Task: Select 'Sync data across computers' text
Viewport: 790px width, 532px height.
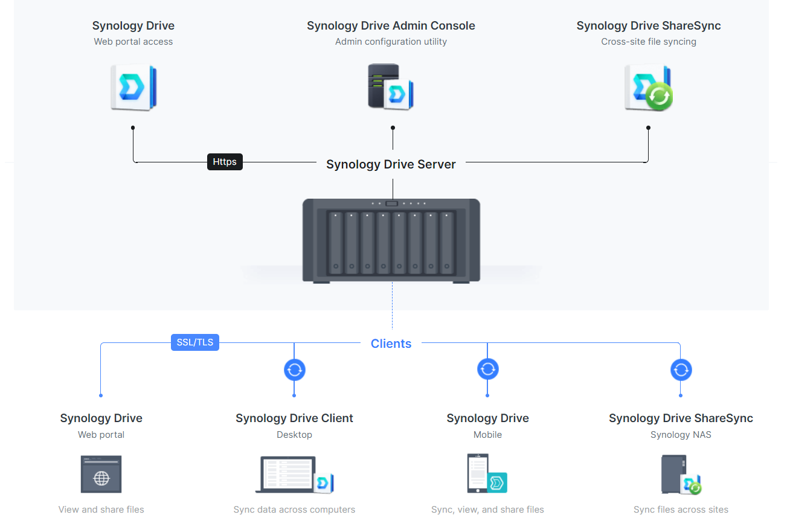Action: click(294, 510)
